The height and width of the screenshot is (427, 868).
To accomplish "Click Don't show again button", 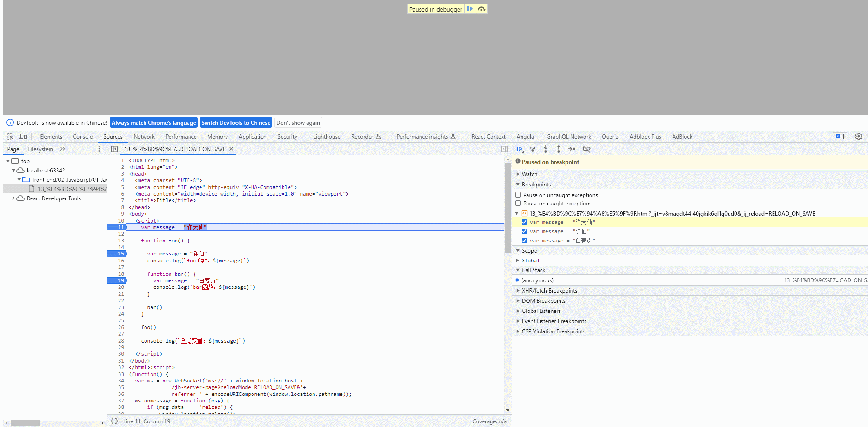I will click(x=298, y=123).
